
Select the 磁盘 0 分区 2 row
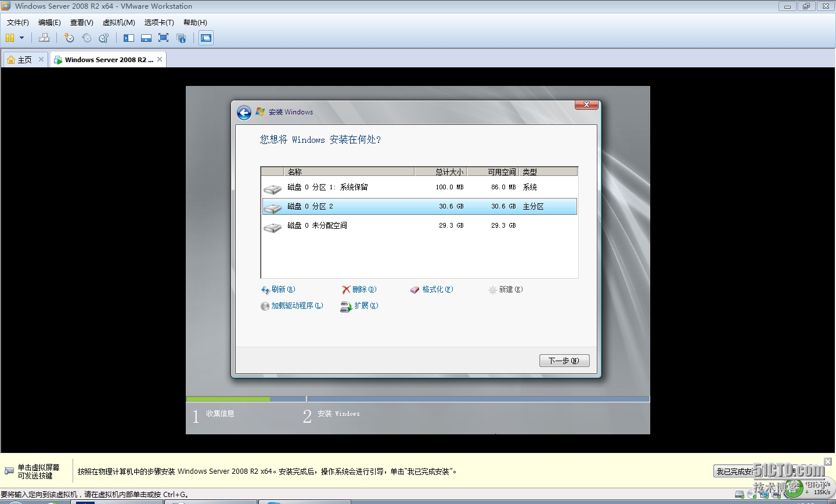pyautogui.click(x=419, y=207)
